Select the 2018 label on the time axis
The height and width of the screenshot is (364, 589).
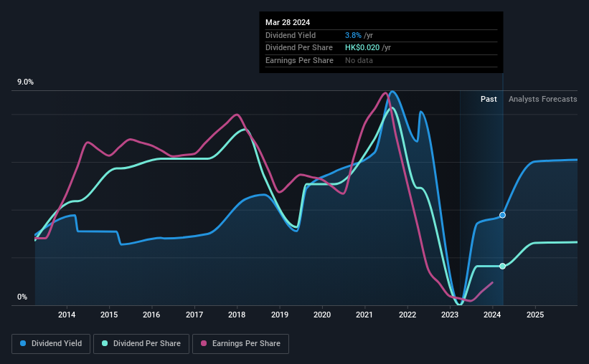237,315
